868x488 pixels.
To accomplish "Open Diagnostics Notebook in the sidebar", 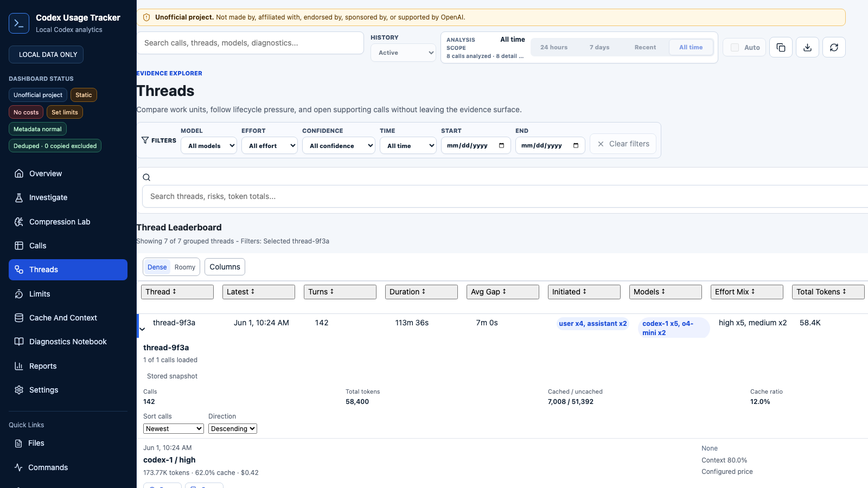I will [x=68, y=342].
